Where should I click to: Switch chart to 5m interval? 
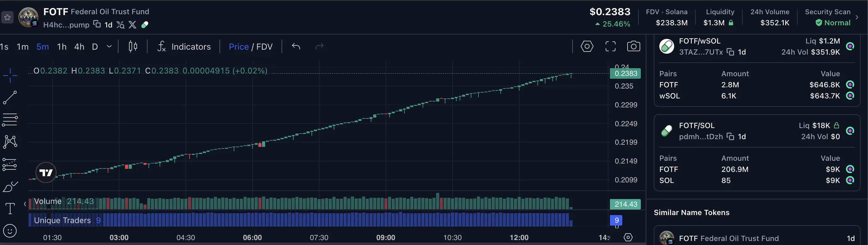43,47
